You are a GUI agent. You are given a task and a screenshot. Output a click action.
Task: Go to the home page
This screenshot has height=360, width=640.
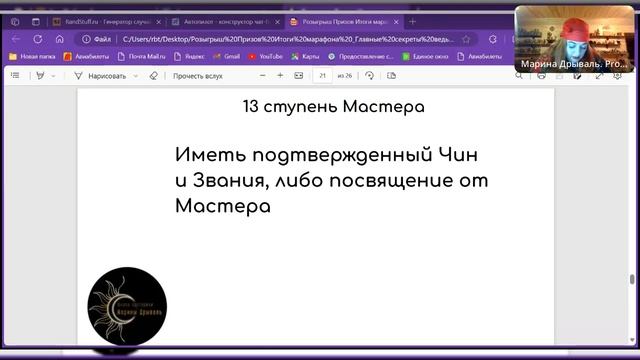pyautogui.click(x=60, y=39)
